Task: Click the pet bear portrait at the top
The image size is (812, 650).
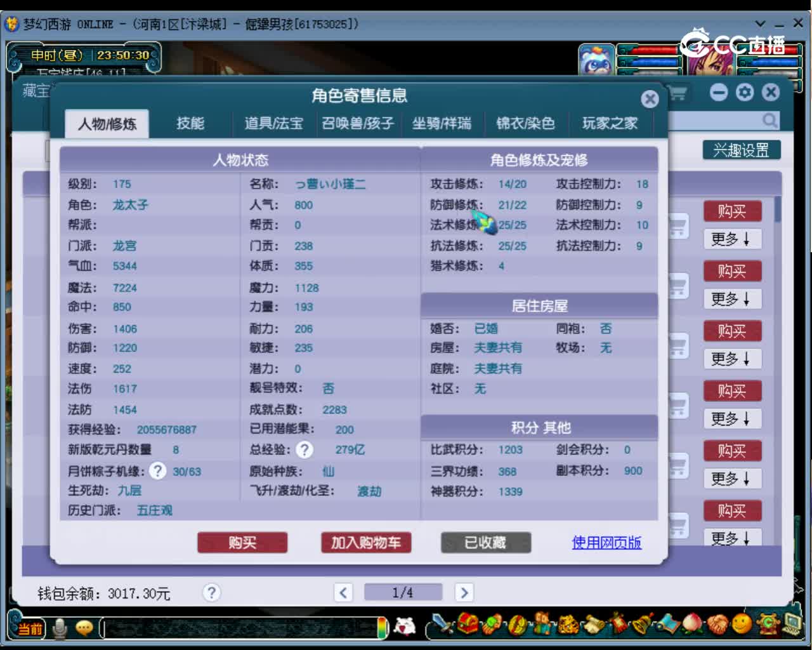Action: click(596, 61)
